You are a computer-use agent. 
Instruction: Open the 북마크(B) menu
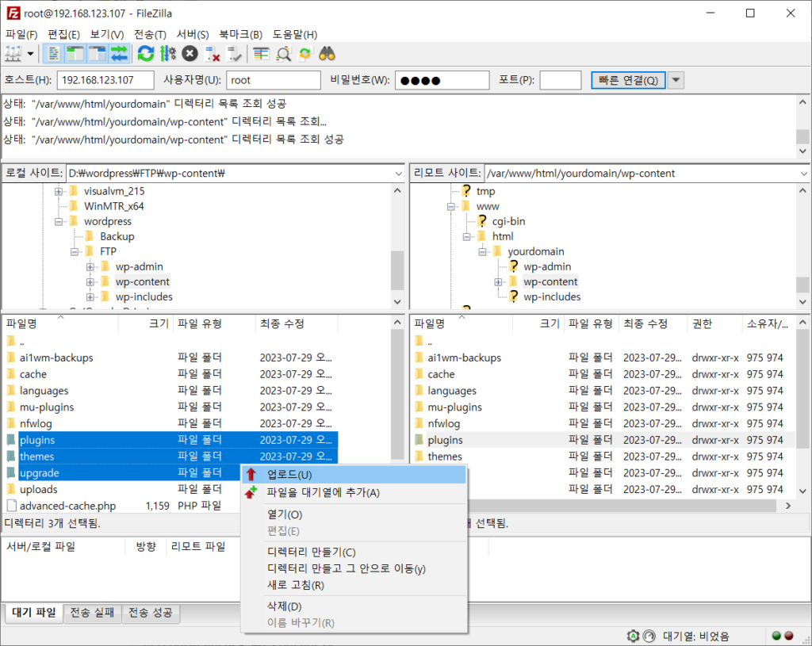point(240,35)
